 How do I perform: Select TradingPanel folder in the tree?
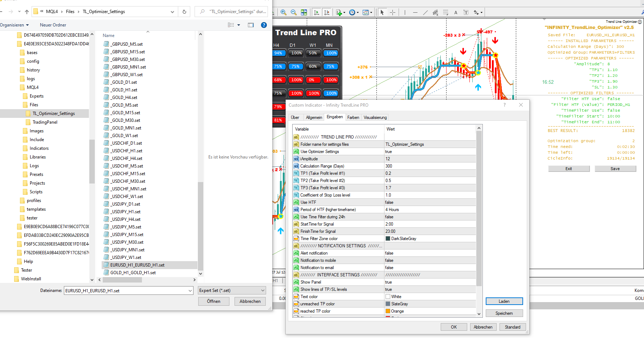tap(45, 122)
